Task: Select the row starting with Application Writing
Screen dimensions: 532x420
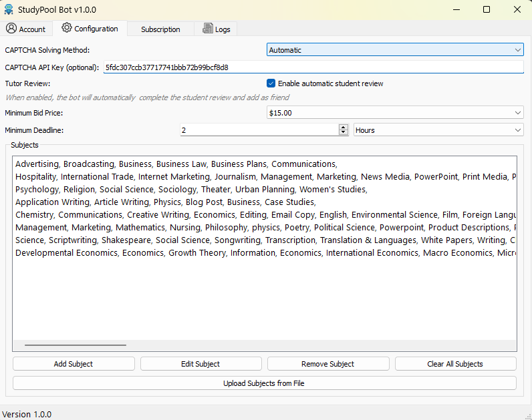Action: pyautogui.click(x=265, y=202)
